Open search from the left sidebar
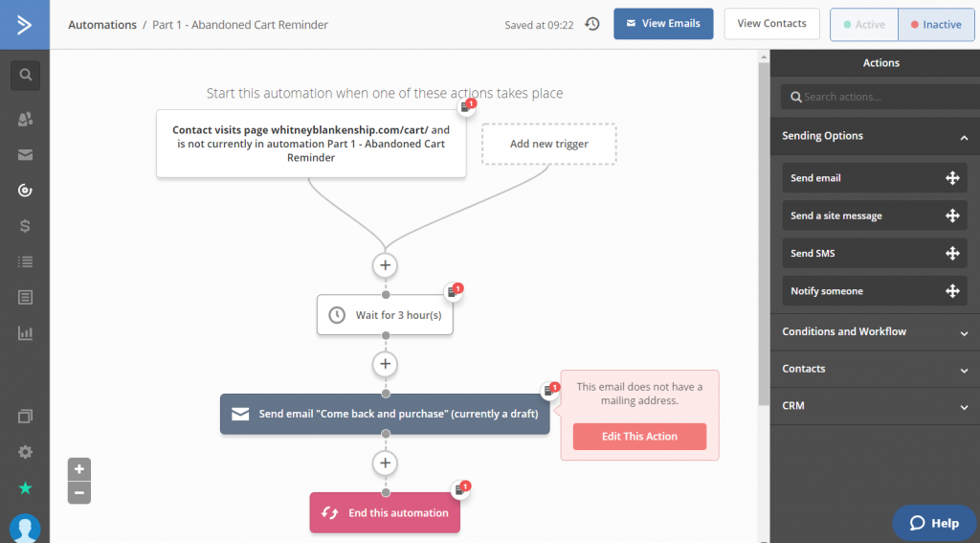The width and height of the screenshot is (980, 543). (x=25, y=75)
